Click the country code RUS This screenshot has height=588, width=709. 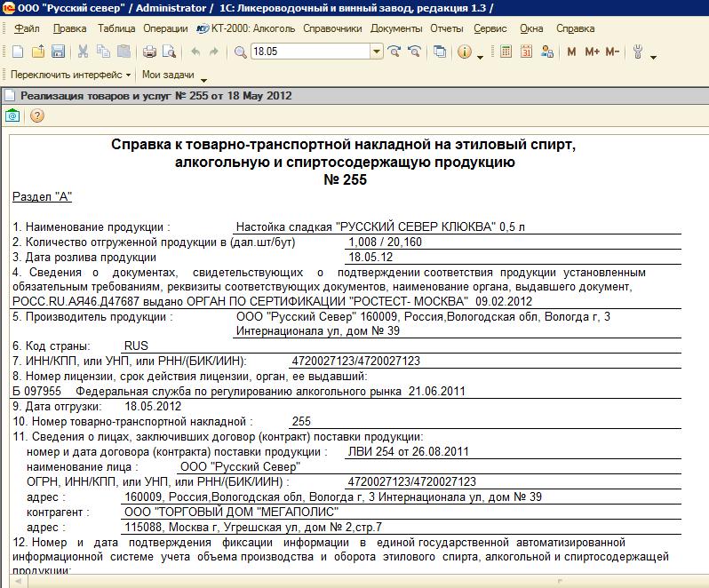(136, 346)
